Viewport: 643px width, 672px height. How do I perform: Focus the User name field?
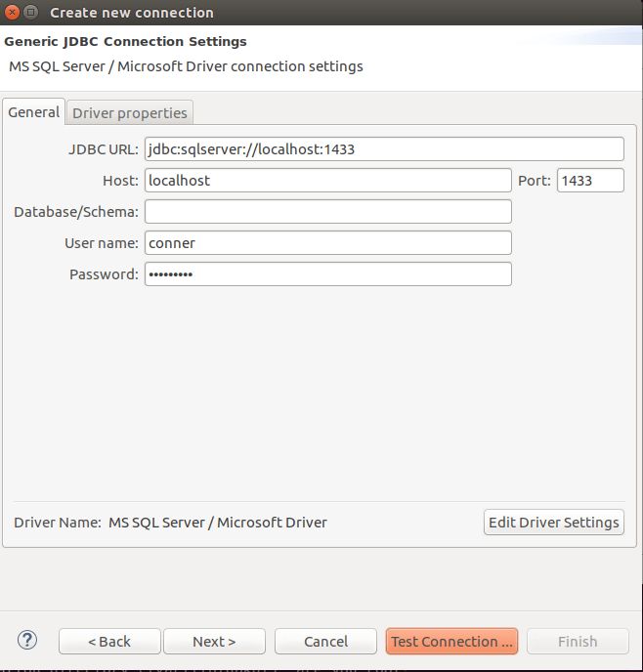coord(328,243)
